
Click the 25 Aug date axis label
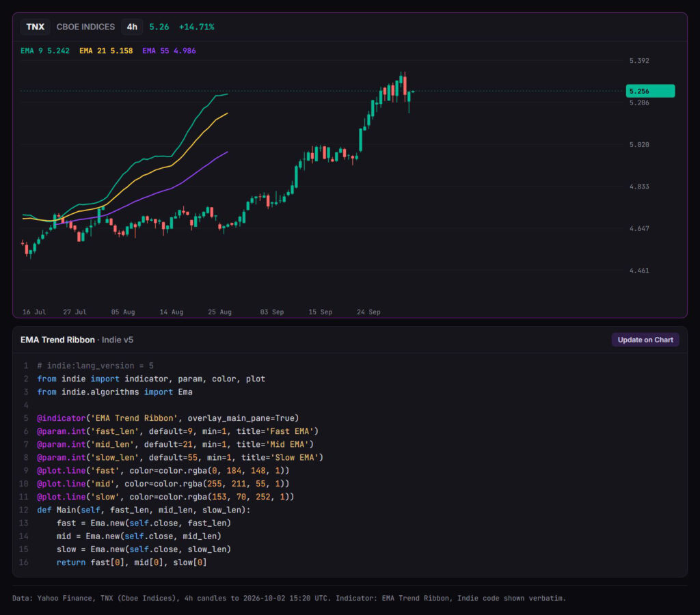(219, 312)
